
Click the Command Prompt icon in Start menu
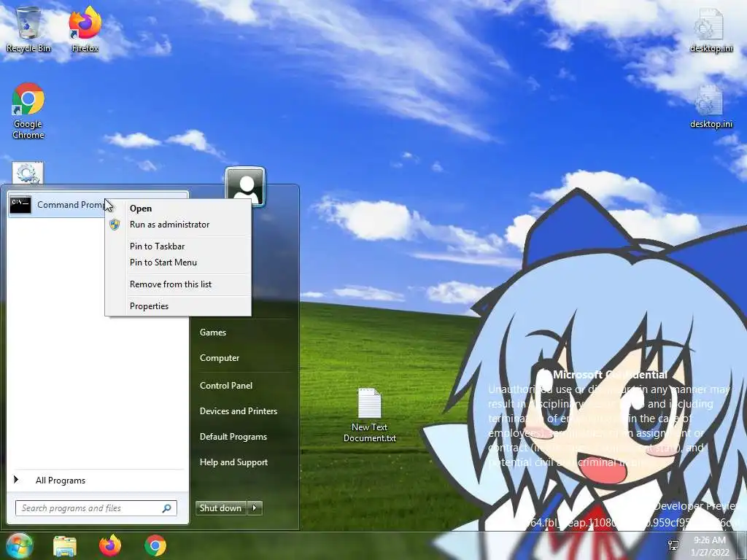click(x=20, y=205)
